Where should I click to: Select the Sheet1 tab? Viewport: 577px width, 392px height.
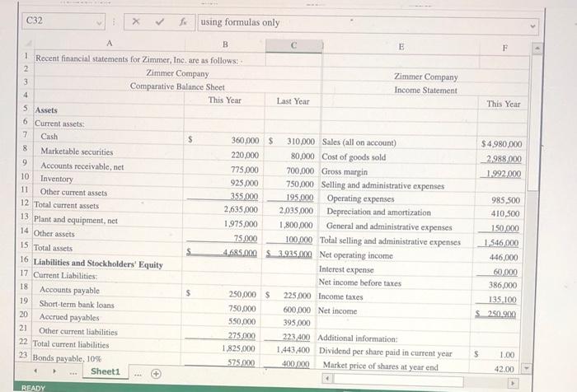coord(106,371)
